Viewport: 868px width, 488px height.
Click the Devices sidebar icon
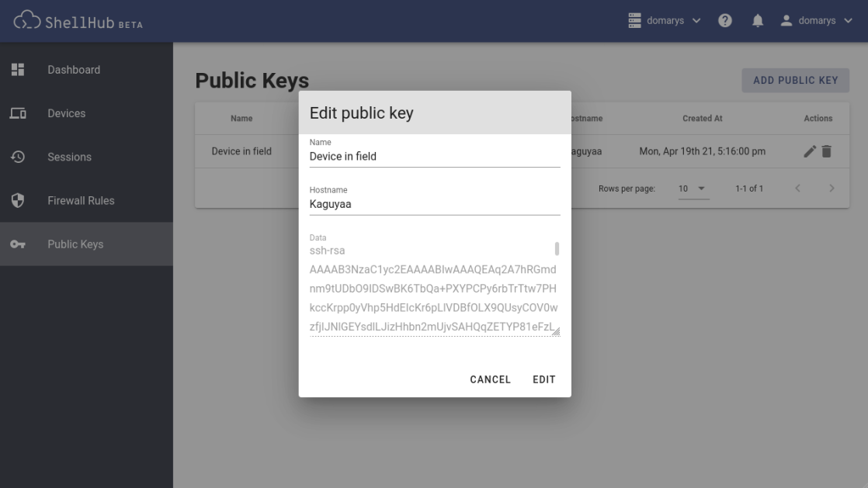[x=17, y=112]
